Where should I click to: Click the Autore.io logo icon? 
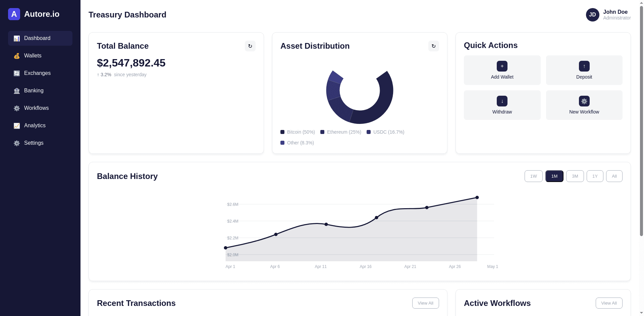click(14, 14)
